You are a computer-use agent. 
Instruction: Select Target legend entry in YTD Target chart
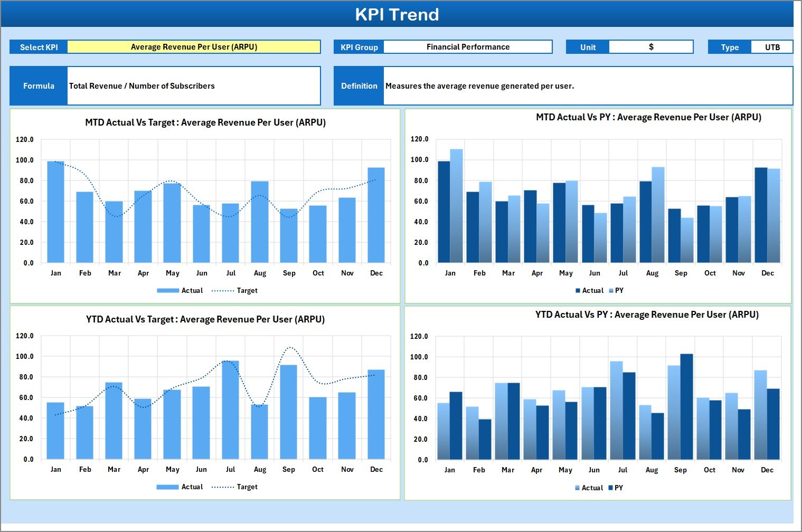[x=235, y=487]
